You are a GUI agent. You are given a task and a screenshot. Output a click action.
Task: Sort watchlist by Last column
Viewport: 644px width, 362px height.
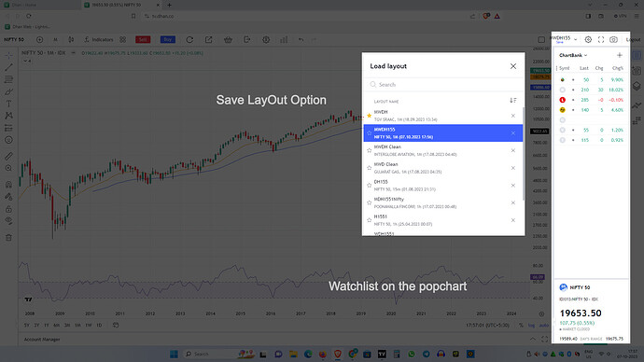(584, 68)
